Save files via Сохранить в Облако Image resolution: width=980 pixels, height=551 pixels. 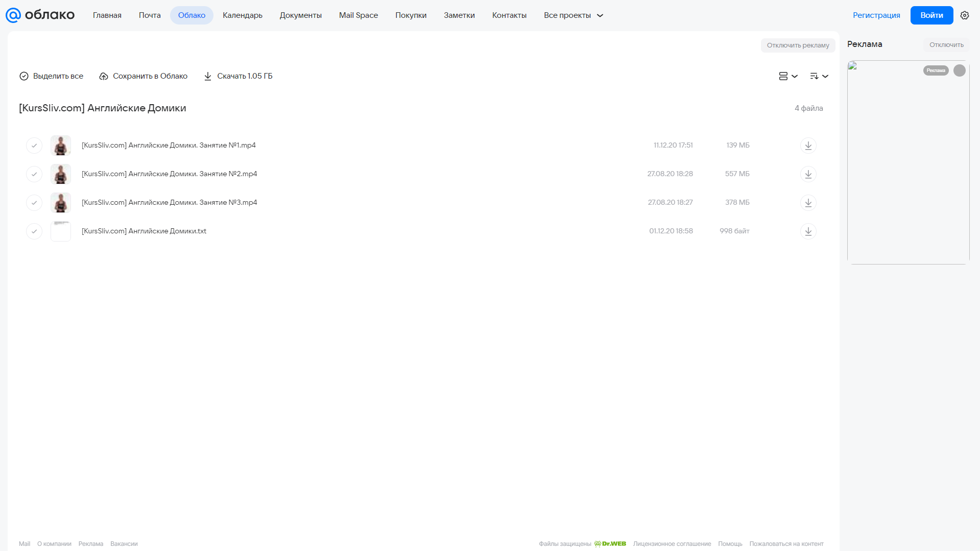(x=144, y=76)
